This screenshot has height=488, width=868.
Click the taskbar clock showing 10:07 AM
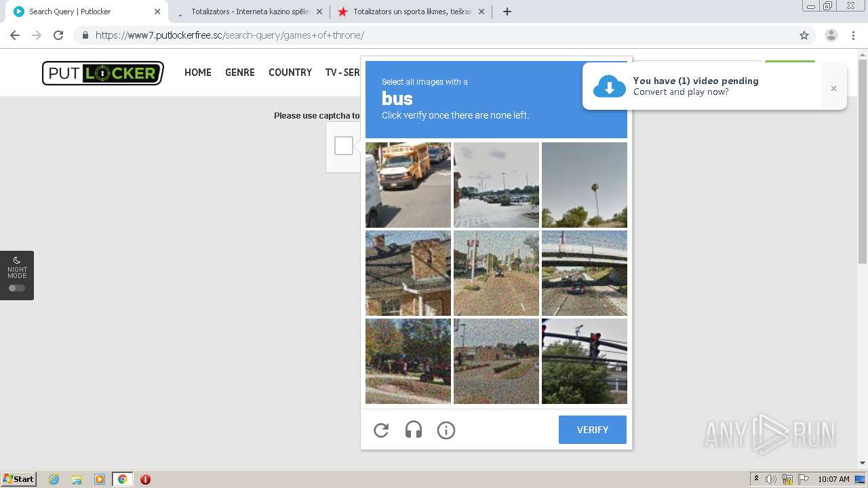833,479
